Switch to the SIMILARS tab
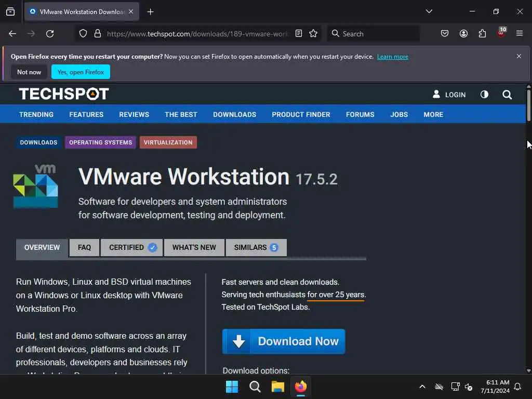Image resolution: width=532 pixels, height=399 pixels. pos(256,248)
